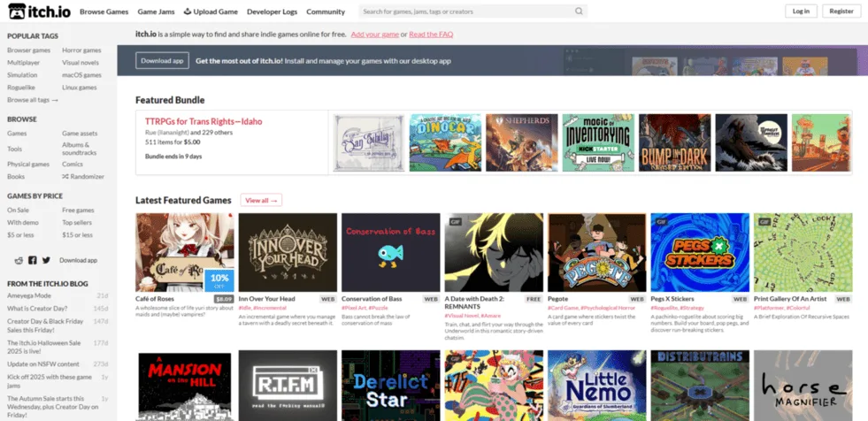The height and width of the screenshot is (421, 868).
Task: Select Multiplayer tag
Action: click(x=23, y=63)
